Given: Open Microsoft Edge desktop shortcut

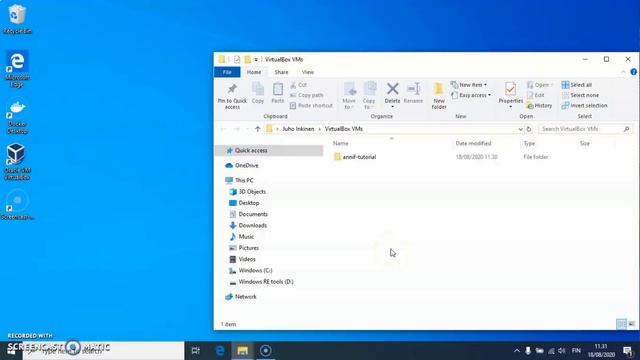Looking at the screenshot, I should (x=17, y=69).
